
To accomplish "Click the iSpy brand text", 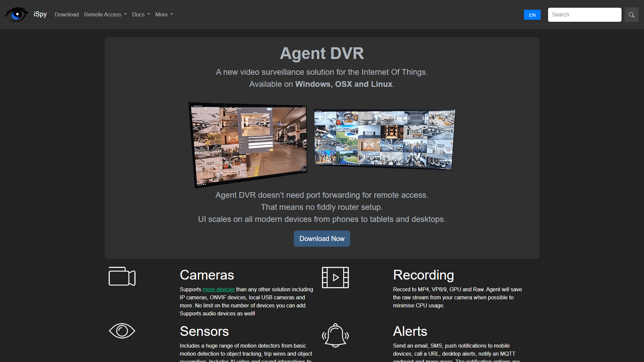I will pos(40,14).
